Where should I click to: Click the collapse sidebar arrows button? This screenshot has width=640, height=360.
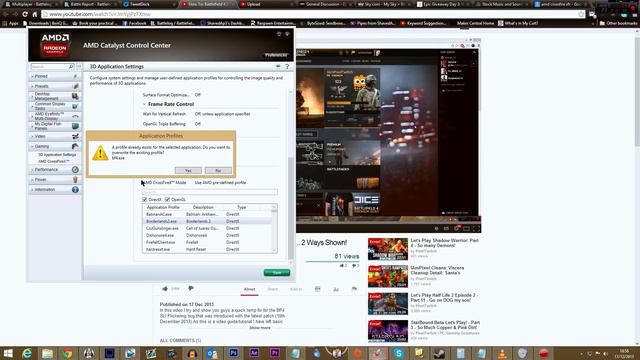click(79, 66)
